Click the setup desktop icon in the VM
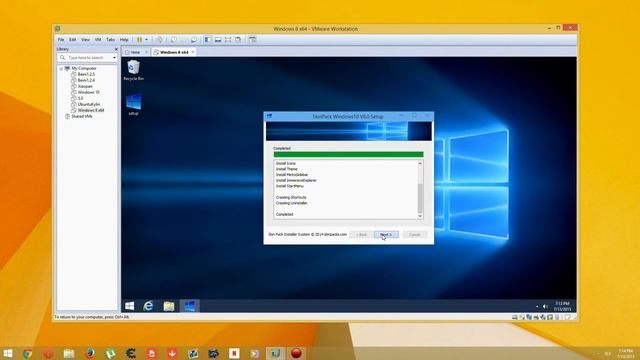Screen dimensions: 640x360 [133, 104]
